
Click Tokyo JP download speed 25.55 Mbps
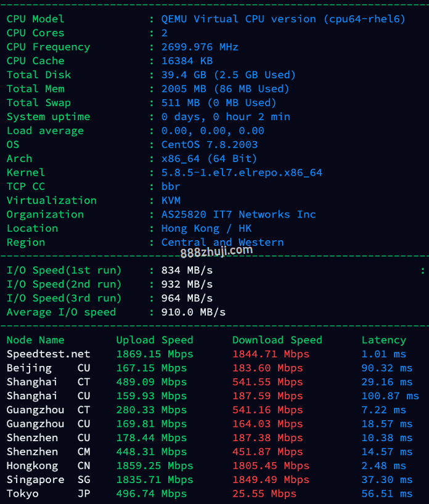tap(264, 494)
